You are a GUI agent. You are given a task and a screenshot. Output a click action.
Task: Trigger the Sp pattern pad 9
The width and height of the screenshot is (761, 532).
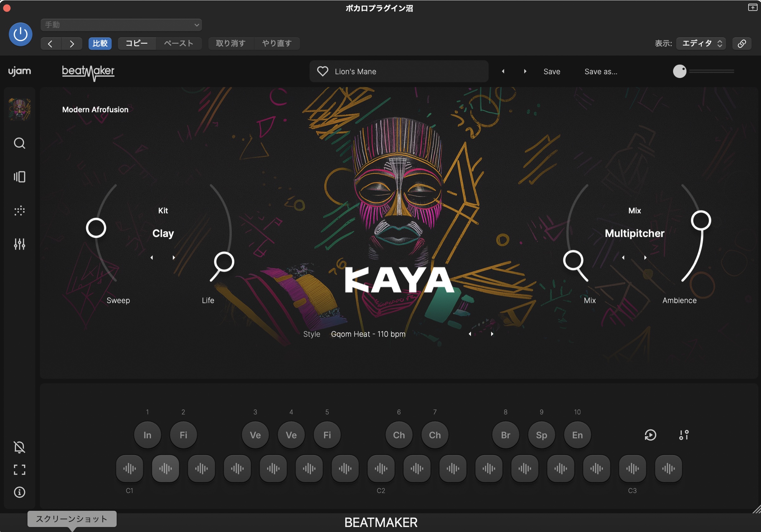point(542,435)
